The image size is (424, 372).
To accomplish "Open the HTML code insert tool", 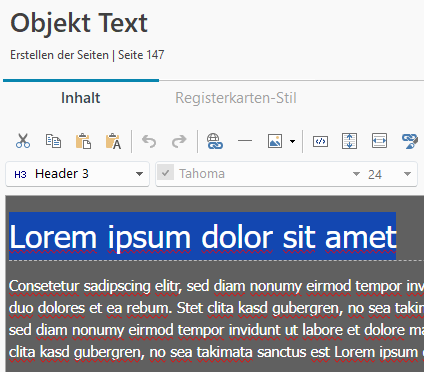I will (320, 141).
